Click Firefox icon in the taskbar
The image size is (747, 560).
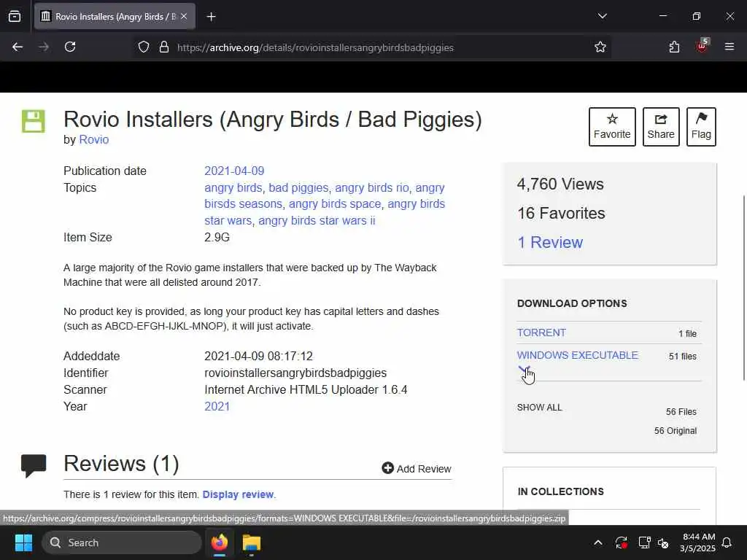click(x=219, y=542)
